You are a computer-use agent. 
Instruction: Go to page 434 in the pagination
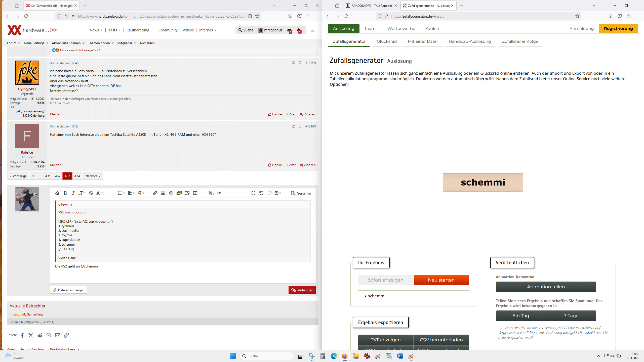[77, 176]
